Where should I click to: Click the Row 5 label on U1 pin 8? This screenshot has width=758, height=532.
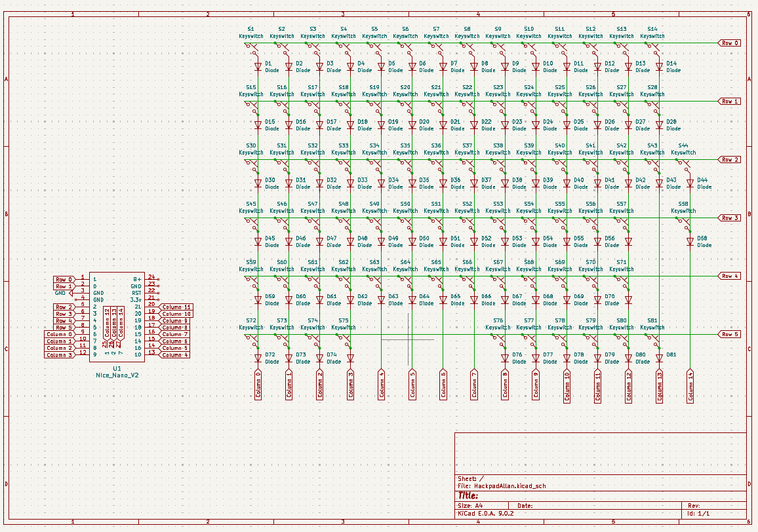(x=64, y=328)
